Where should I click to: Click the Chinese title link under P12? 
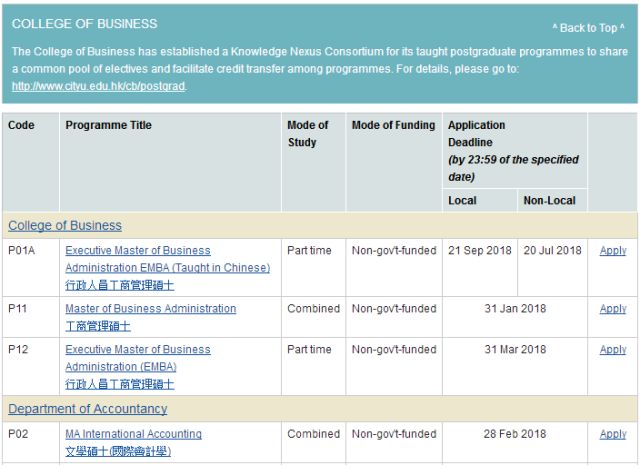120,384
